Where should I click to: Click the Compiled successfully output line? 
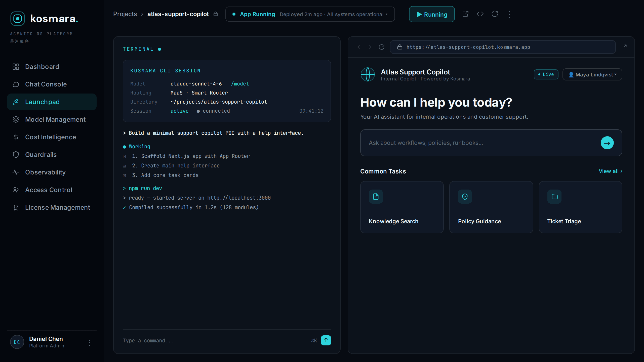tap(191, 207)
